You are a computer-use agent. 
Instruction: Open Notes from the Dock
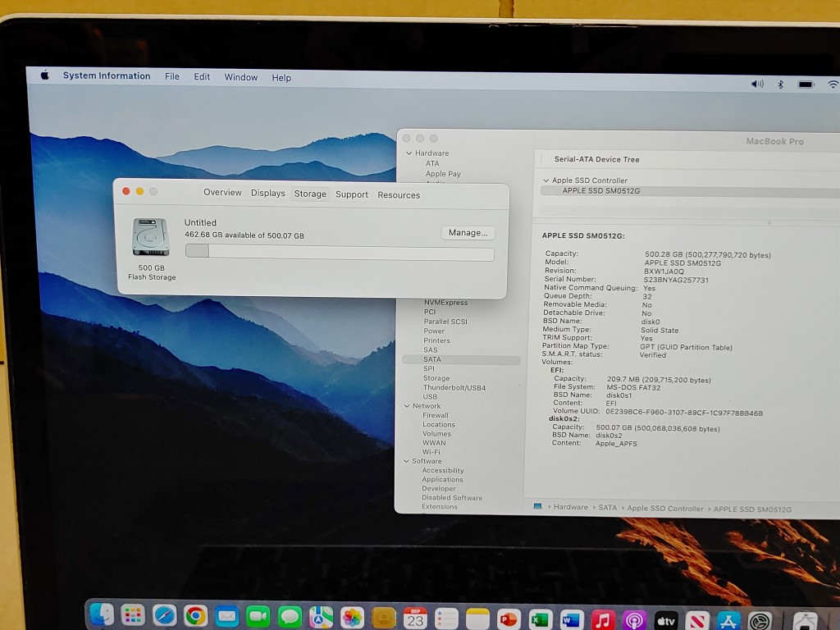477,619
